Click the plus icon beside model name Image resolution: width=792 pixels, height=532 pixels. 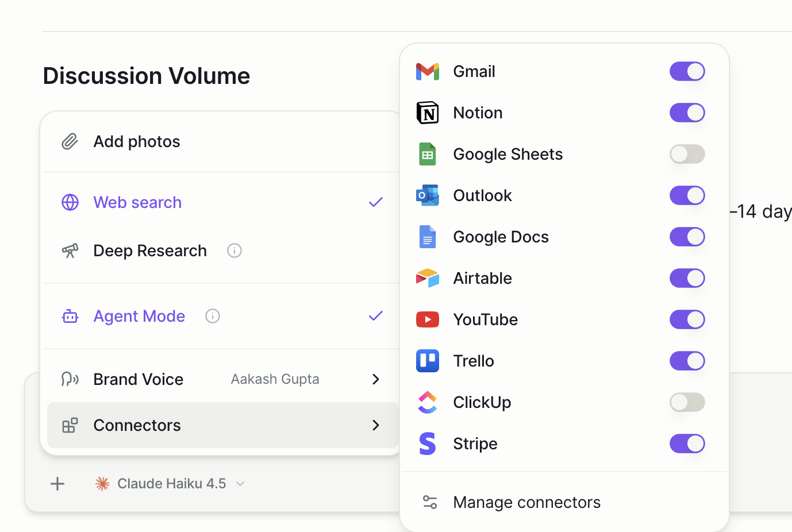coord(57,484)
